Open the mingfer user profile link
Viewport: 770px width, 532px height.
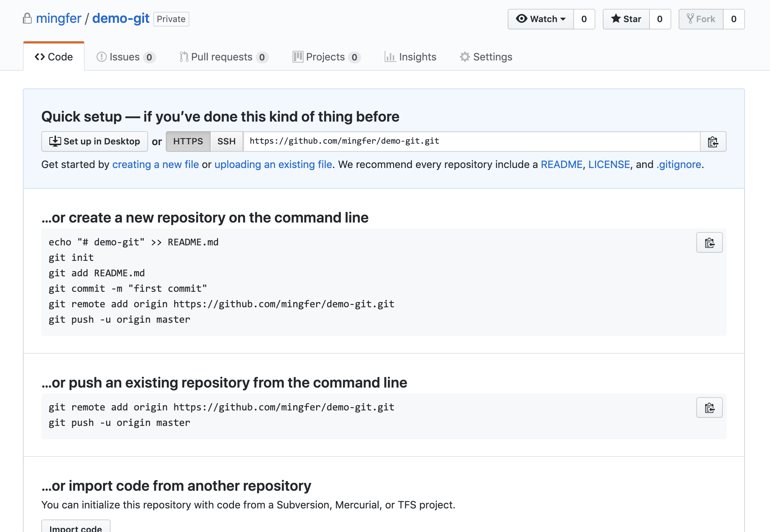click(59, 18)
